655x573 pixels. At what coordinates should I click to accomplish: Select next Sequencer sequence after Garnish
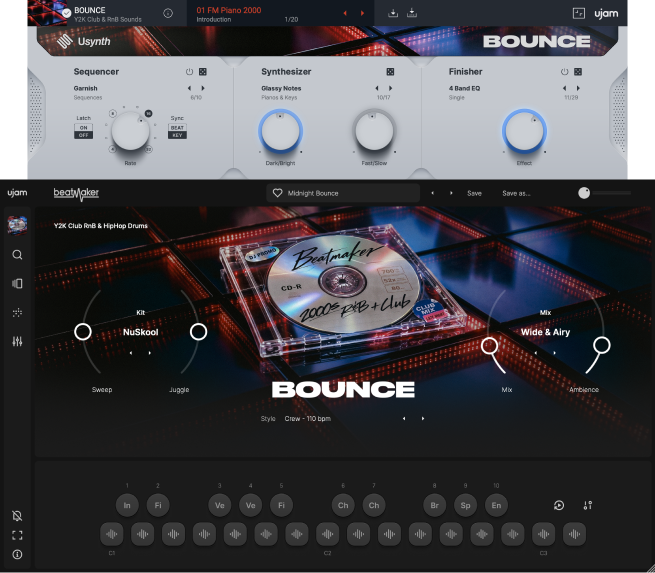coord(203,88)
